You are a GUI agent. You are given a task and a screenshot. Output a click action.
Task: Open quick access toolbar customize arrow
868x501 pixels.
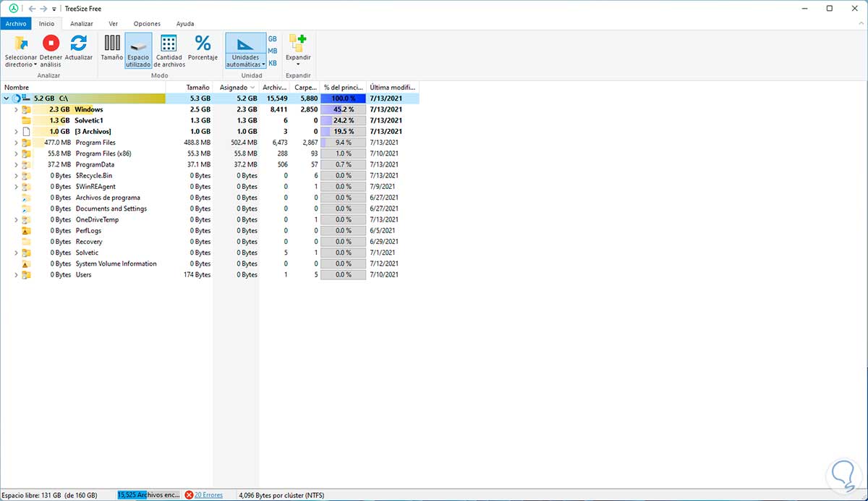[54, 9]
